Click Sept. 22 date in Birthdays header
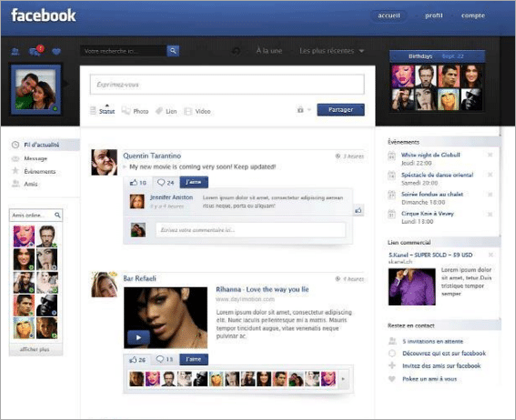516x420 pixels. click(x=453, y=56)
